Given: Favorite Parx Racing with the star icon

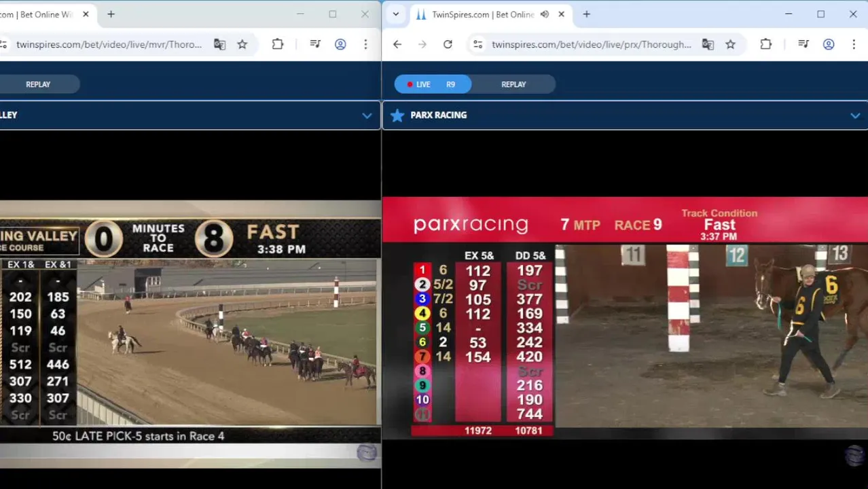Looking at the screenshot, I should (397, 115).
